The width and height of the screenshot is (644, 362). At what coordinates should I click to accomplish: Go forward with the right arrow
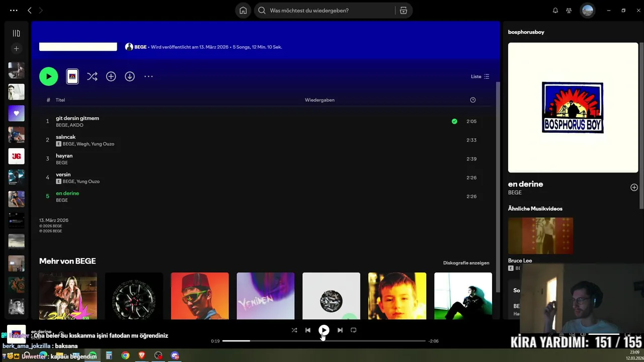(x=41, y=10)
